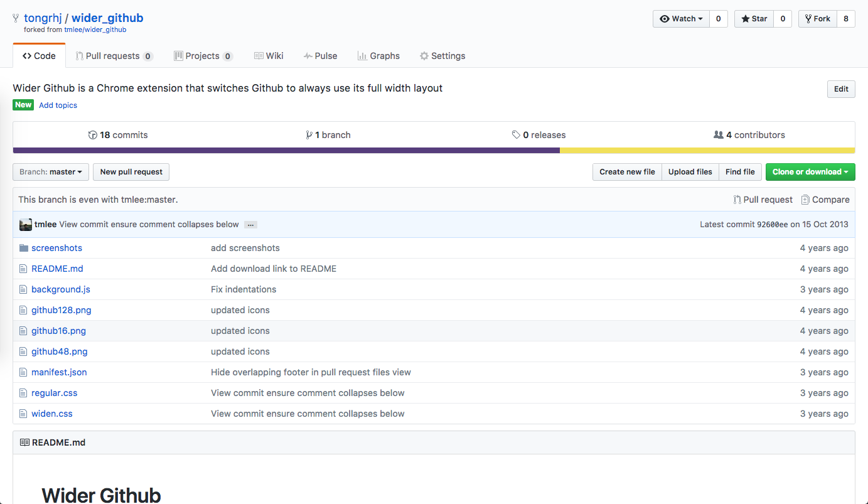Click the fork icon beside tongrhj
The height and width of the screenshot is (504, 868).
[x=16, y=19]
